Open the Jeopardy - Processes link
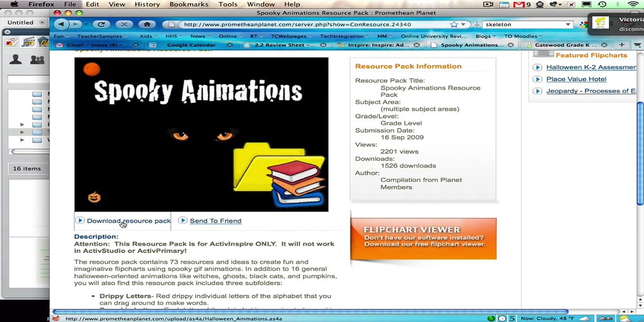 pyautogui.click(x=591, y=91)
